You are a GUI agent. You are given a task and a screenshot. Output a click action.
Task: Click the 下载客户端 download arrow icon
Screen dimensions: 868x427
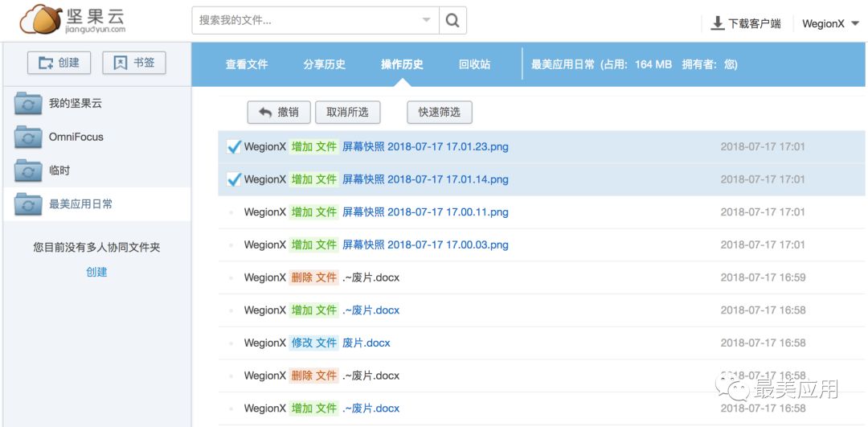[718, 23]
